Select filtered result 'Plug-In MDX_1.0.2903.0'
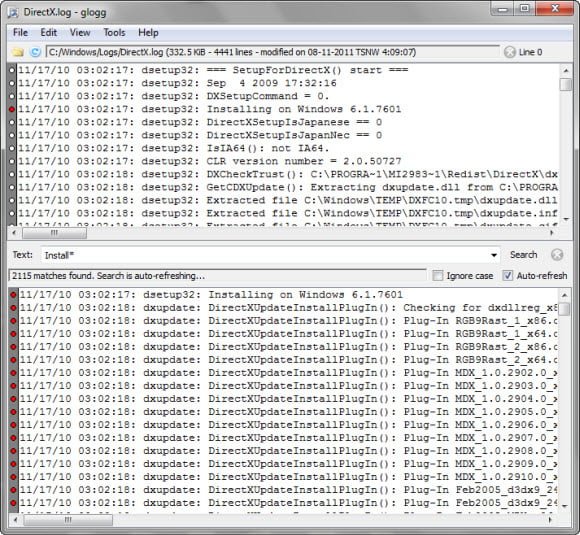 (288, 386)
